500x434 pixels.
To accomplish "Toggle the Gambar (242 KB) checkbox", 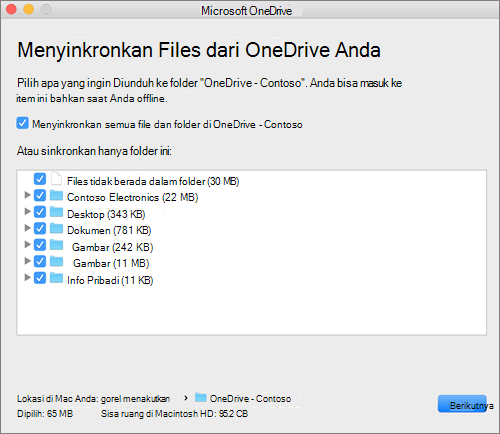I will [40, 245].
